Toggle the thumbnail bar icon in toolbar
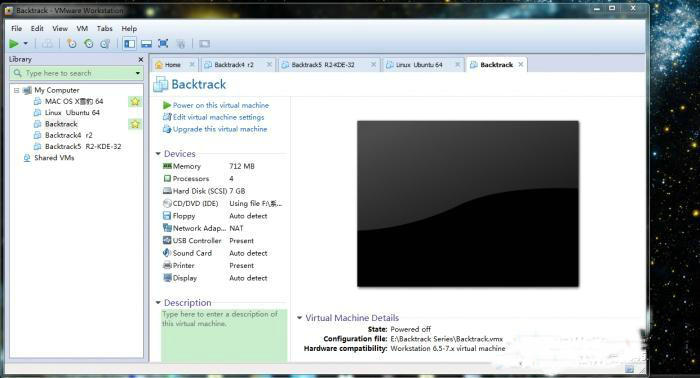700x378 pixels. click(146, 44)
